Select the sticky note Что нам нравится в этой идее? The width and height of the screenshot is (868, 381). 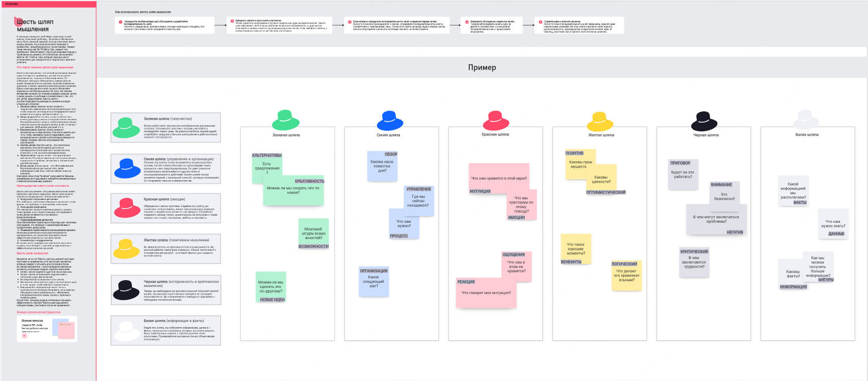tap(499, 178)
